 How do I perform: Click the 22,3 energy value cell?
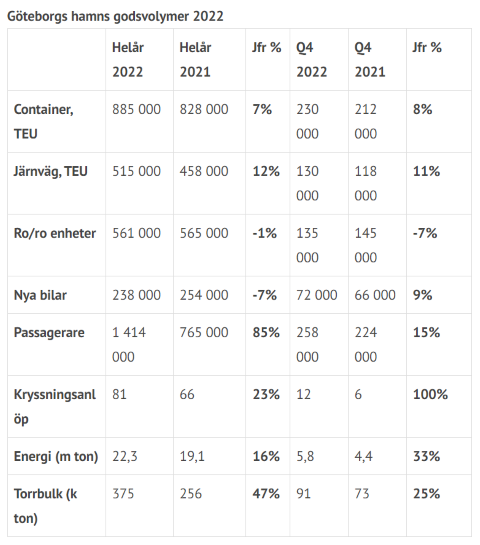pos(125,456)
